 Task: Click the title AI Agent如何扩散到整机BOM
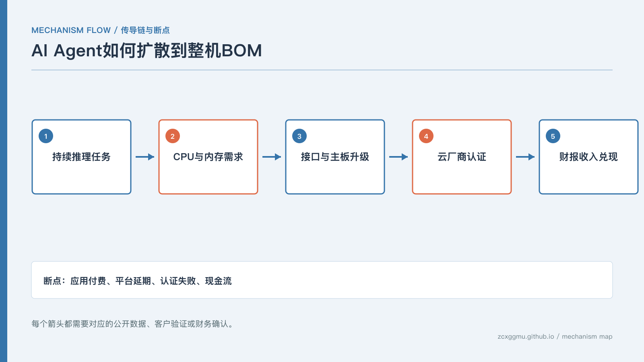point(147,51)
